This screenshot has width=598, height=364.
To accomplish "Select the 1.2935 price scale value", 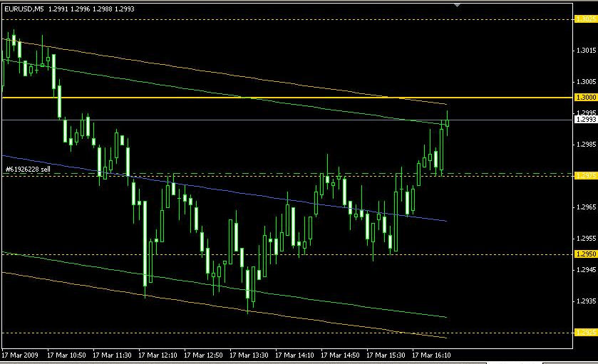I will pos(586,301).
